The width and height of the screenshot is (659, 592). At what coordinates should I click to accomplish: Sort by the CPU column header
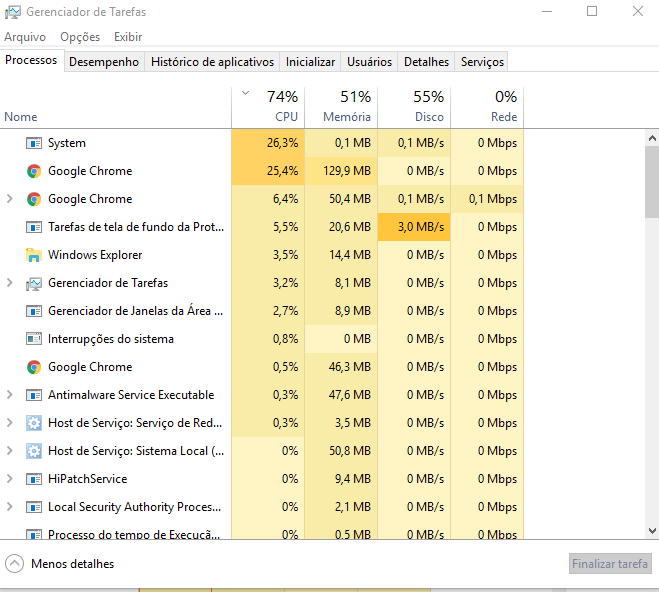(268, 107)
